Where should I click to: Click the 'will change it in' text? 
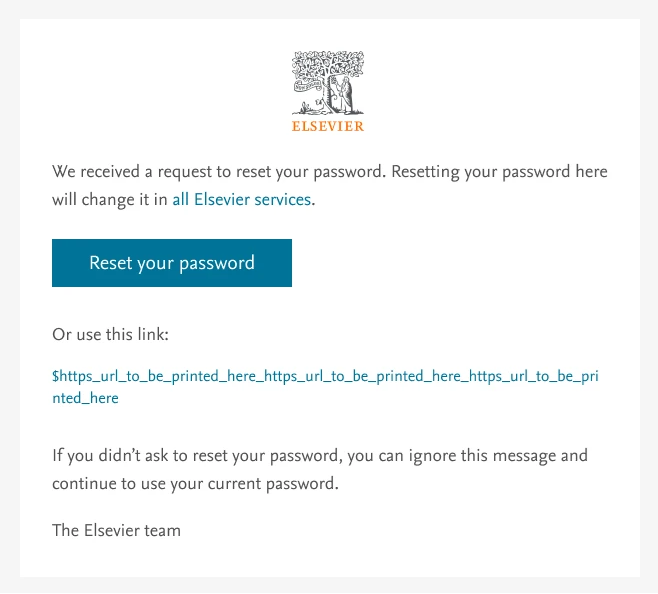click(x=110, y=199)
